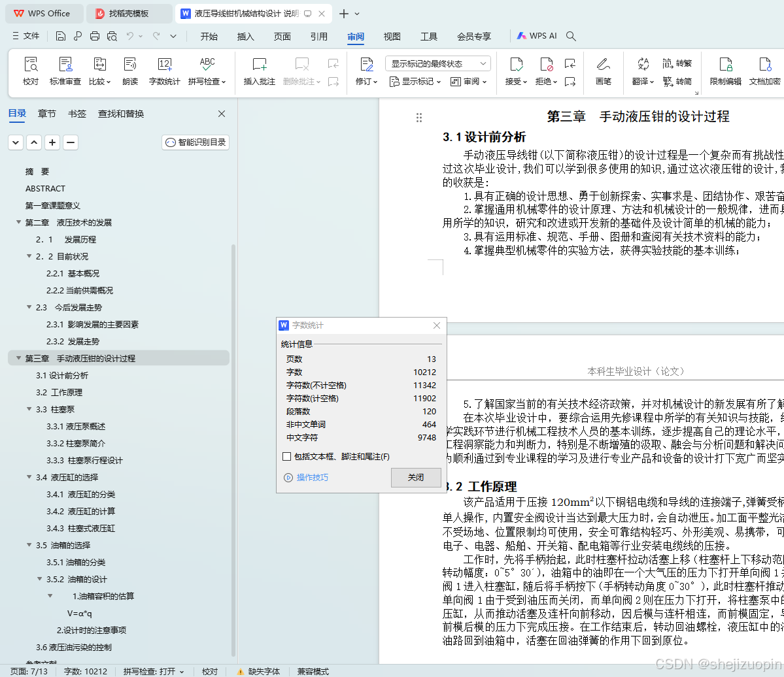The image size is (784, 677).
Task: Close the 字数统计 dialog with X
Action: (x=437, y=325)
